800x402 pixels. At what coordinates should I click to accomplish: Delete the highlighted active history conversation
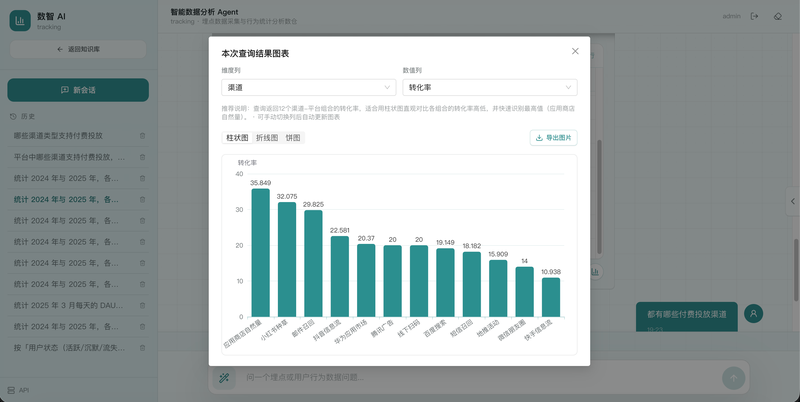tap(142, 199)
